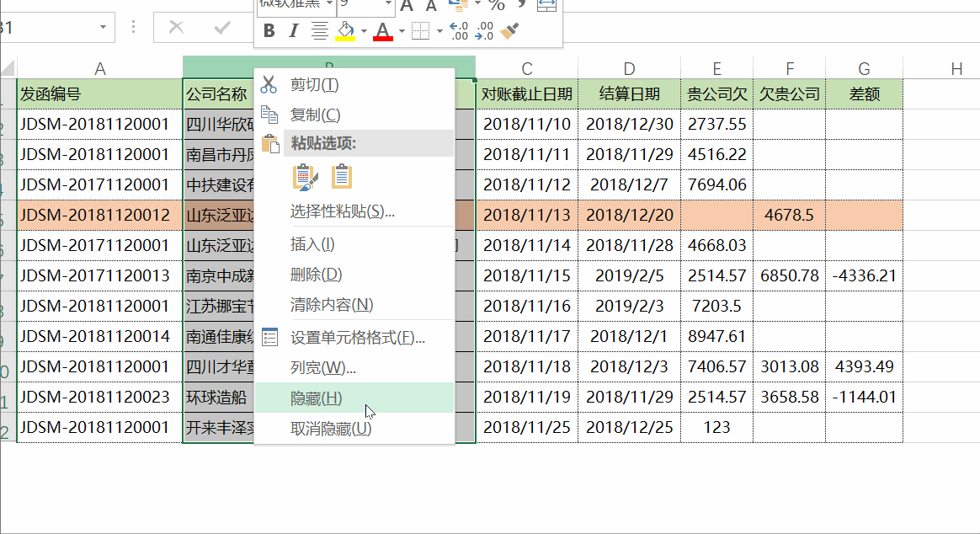Click header cell 发函编号
This screenshot has width=980, height=534.
pos(100,94)
